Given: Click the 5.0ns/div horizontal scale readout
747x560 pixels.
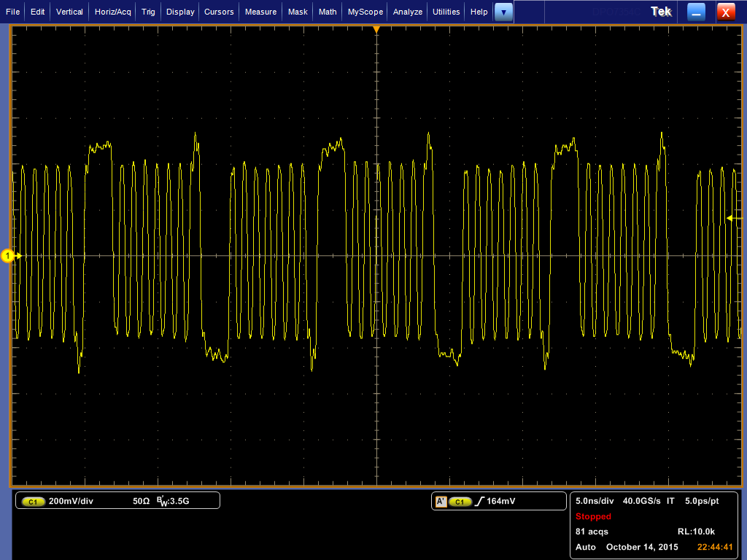Looking at the screenshot, I should click(595, 502).
